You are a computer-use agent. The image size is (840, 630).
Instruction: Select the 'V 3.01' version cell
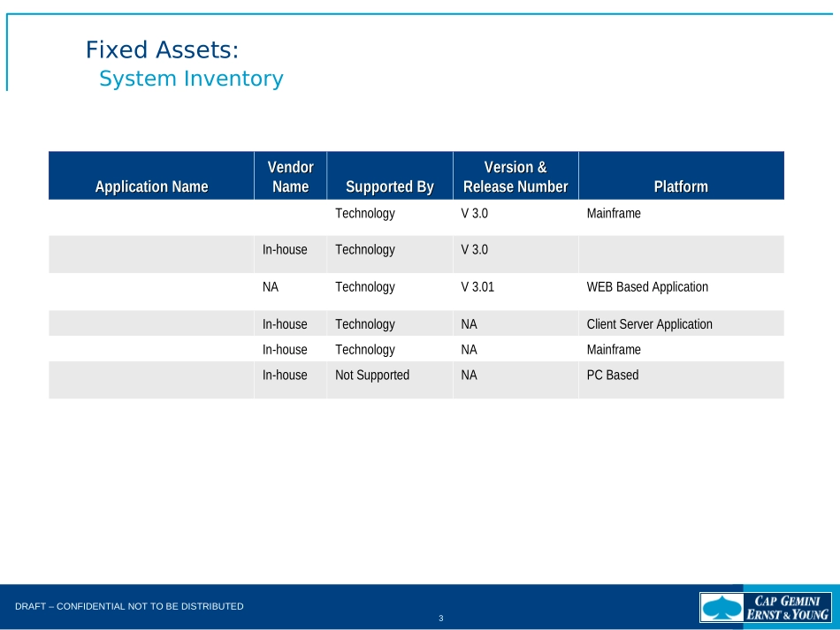[x=477, y=287]
